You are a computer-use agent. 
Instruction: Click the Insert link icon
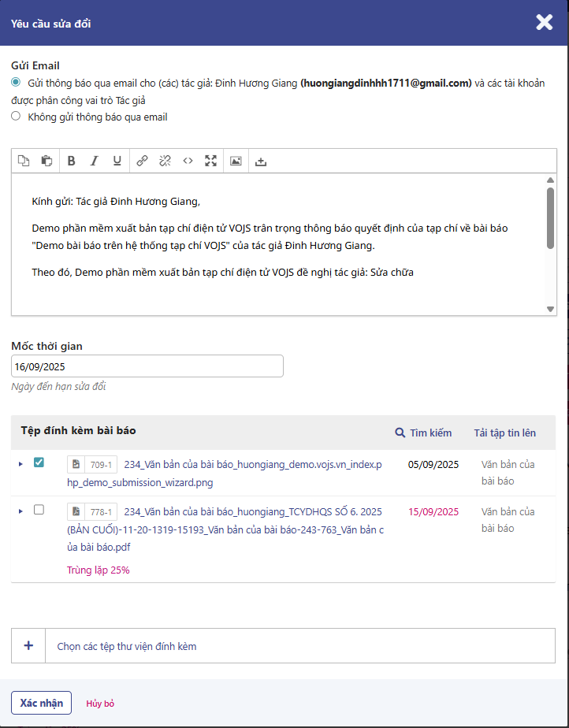click(142, 161)
